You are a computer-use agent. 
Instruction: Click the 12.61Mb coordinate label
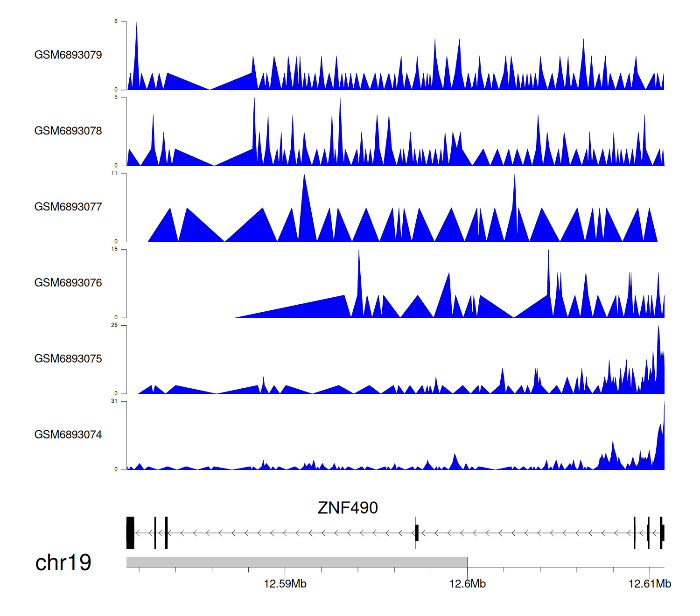point(650,584)
